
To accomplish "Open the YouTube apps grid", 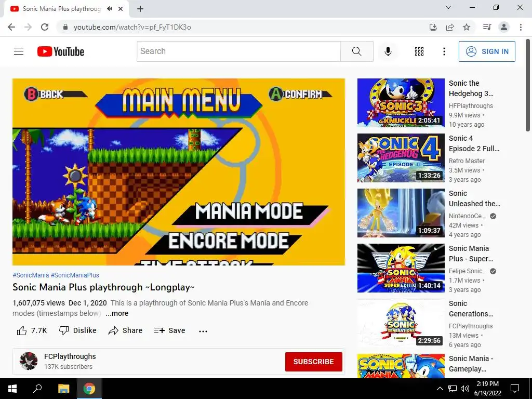I will click(419, 51).
